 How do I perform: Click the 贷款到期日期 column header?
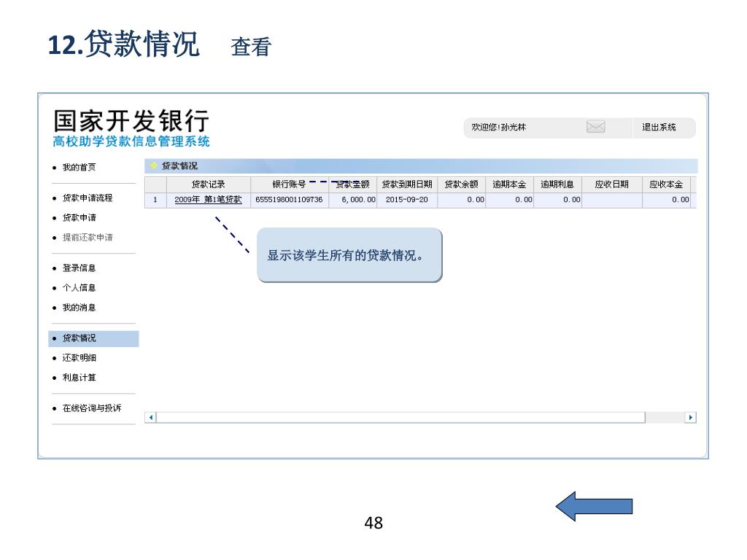407,184
